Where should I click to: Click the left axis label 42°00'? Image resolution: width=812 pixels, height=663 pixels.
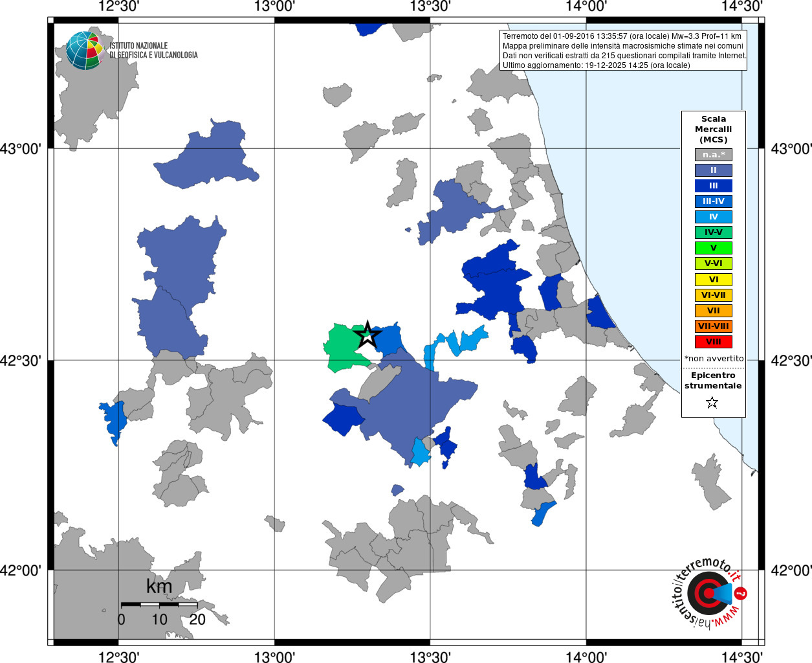21,570
